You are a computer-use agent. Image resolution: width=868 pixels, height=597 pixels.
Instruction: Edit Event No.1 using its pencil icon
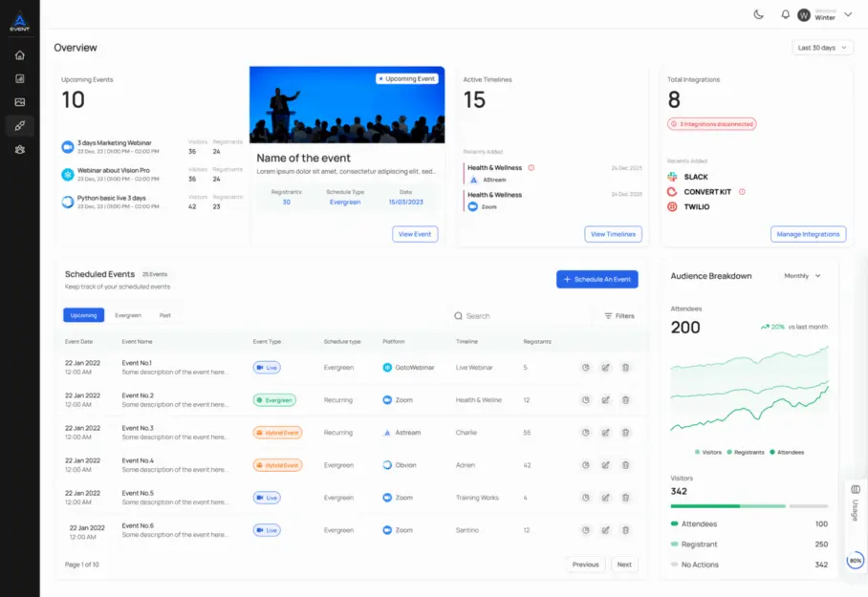pyautogui.click(x=604, y=367)
